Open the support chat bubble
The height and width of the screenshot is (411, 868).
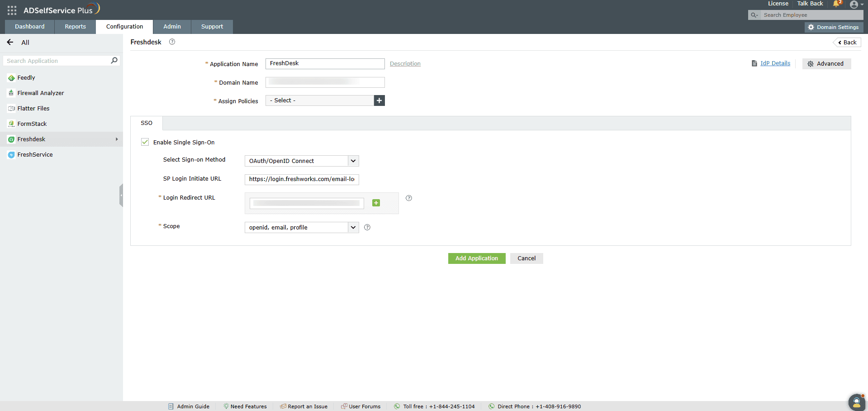(x=856, y=402)
